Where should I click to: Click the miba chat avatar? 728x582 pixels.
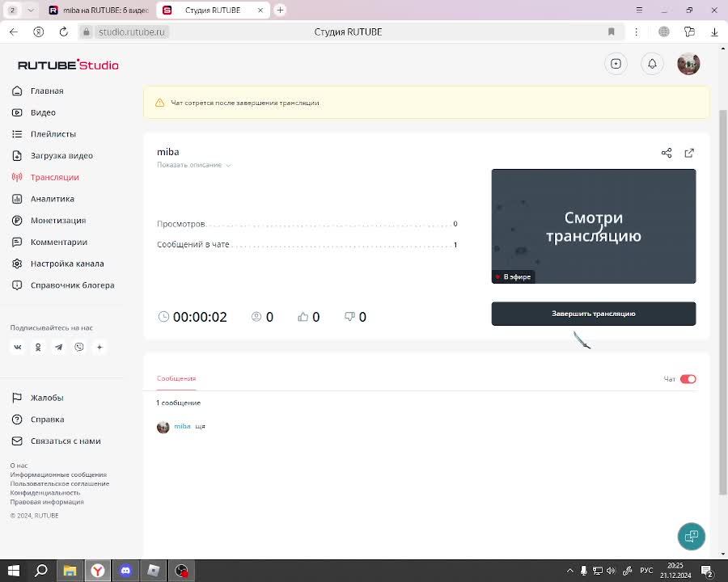[x=163, y=427]
